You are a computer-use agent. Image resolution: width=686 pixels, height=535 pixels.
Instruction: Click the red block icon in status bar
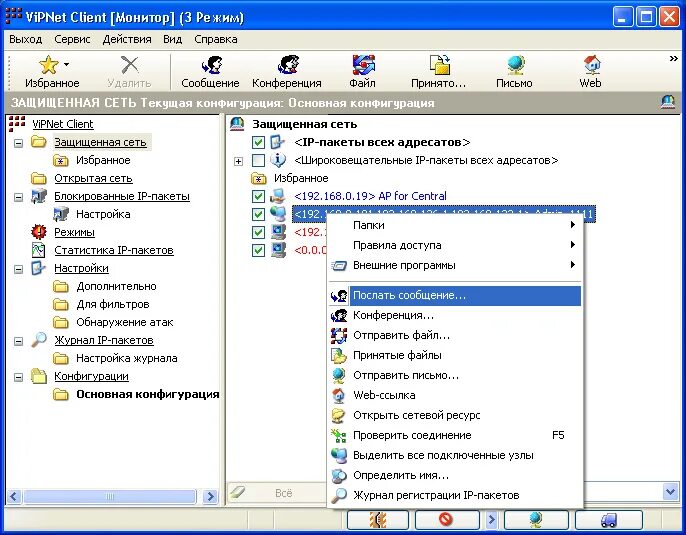point(445,520)
